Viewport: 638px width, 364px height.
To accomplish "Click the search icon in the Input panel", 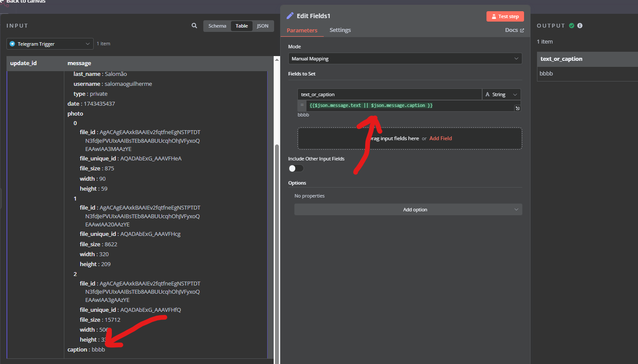I will coord(194,26).
